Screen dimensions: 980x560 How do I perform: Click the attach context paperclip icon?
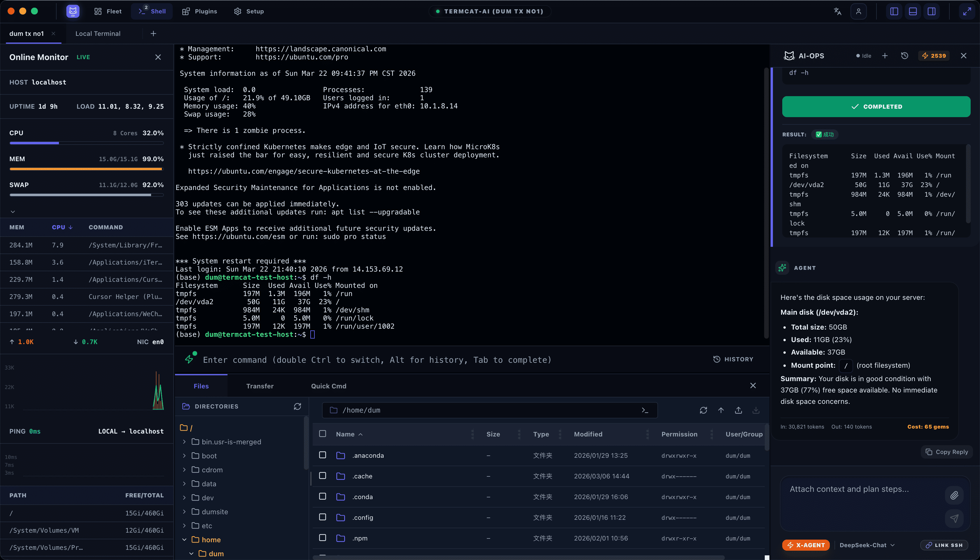[954, 495]
